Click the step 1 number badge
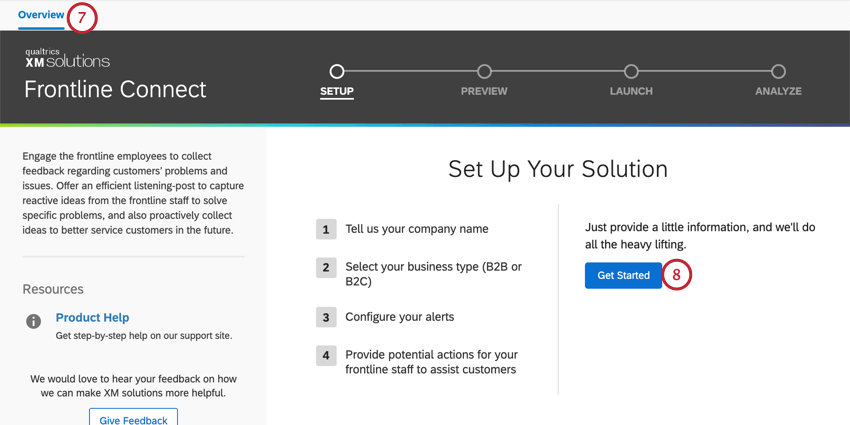850x425 pixels. [326, 229]
